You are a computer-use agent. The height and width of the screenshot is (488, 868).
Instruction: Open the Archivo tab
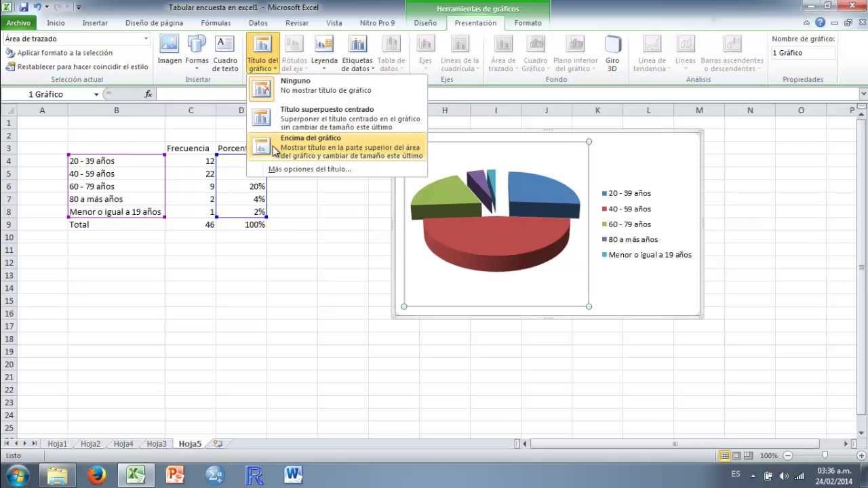point(19,22)
